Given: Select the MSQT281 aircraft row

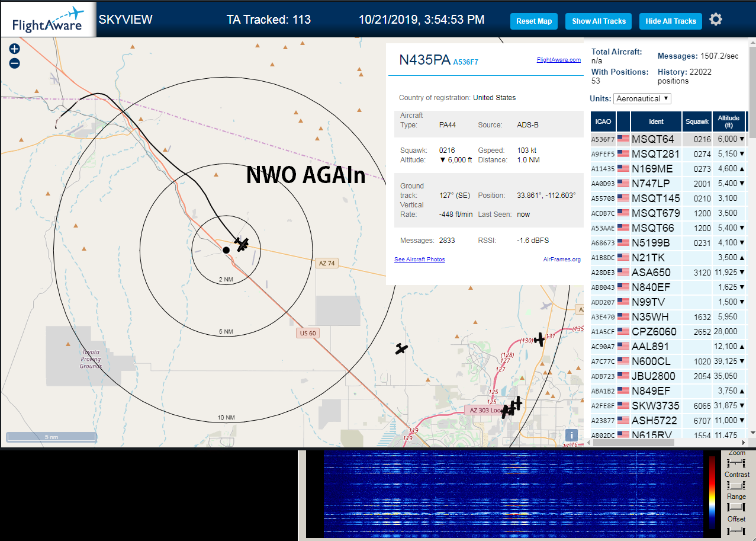Looking at the screenshot, I should [x=668, y=153].
